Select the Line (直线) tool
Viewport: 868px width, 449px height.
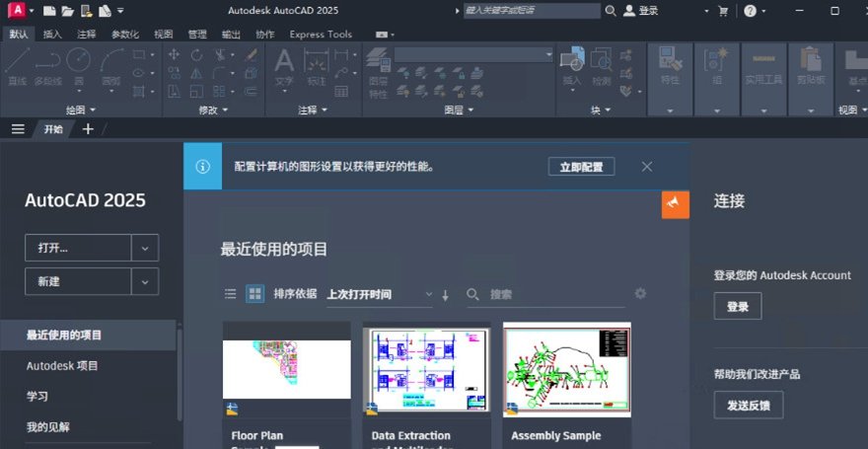click(17, 67)
